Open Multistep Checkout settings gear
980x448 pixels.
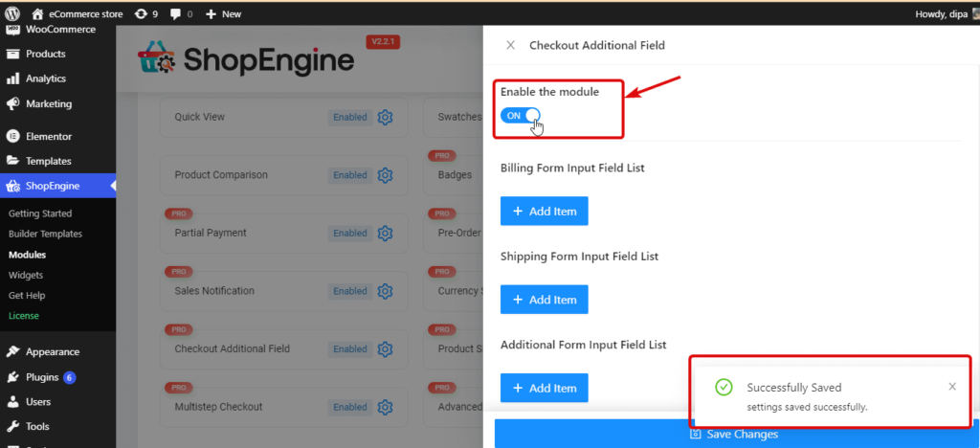[386, 407]
